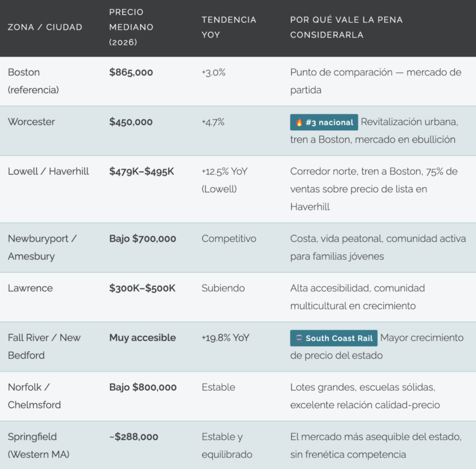This screenshot has height=469, width=476.
Task: Click the Springfield (Western MA) cell
Action: [39, 445]
